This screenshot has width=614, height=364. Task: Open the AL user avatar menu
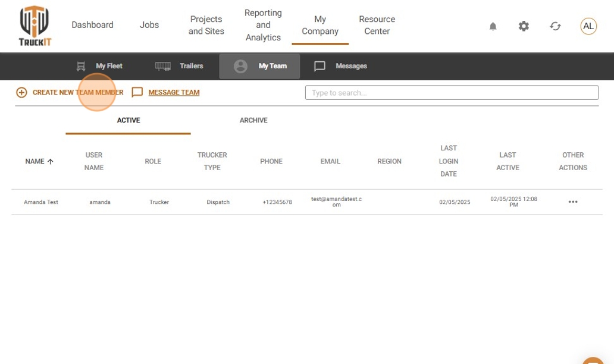pyautogui.click(x=588, y=26)
